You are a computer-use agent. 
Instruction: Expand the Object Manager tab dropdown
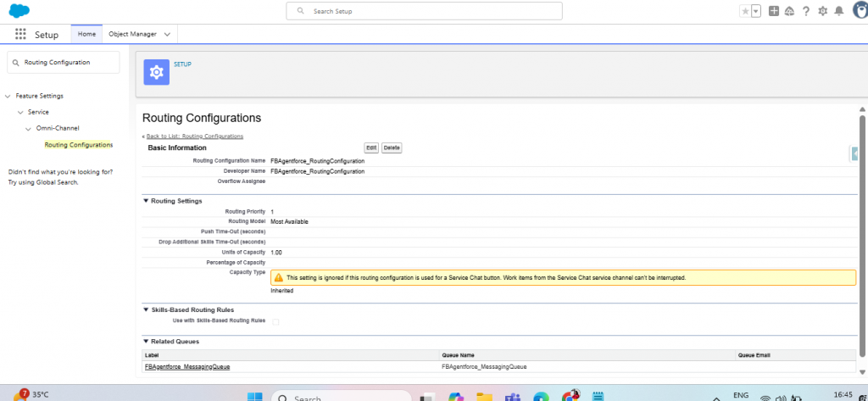point(167,35)
